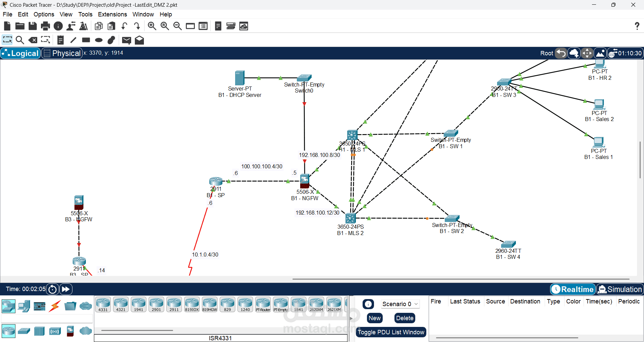Redo the last action
Viewport: 644px width, 342px height.
137,26
